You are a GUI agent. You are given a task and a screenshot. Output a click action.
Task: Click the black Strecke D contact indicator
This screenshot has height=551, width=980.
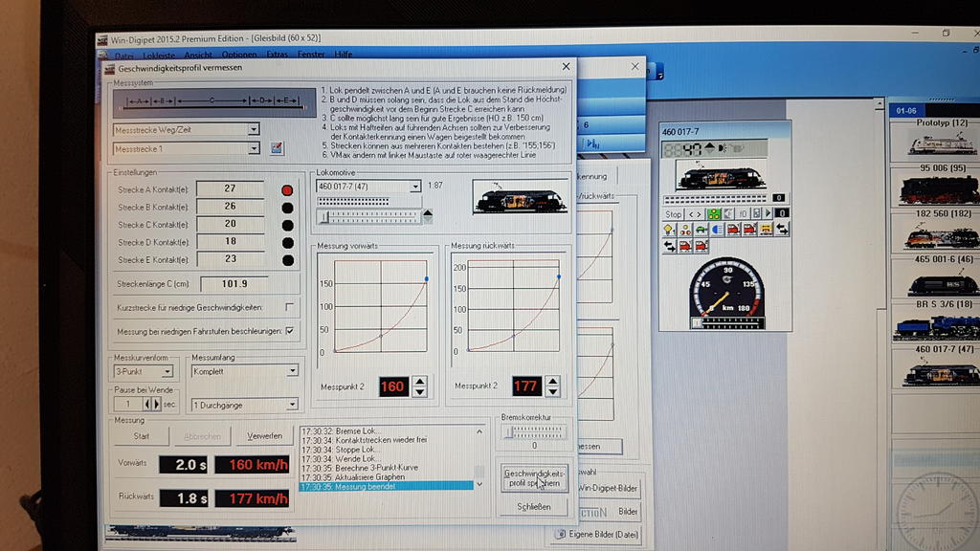click(287, 243)
